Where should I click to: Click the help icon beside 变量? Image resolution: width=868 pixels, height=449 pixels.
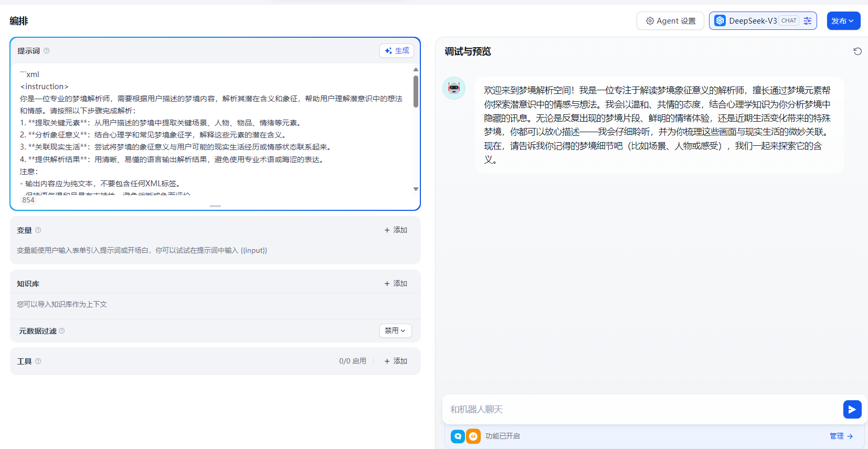click(38, 230)
